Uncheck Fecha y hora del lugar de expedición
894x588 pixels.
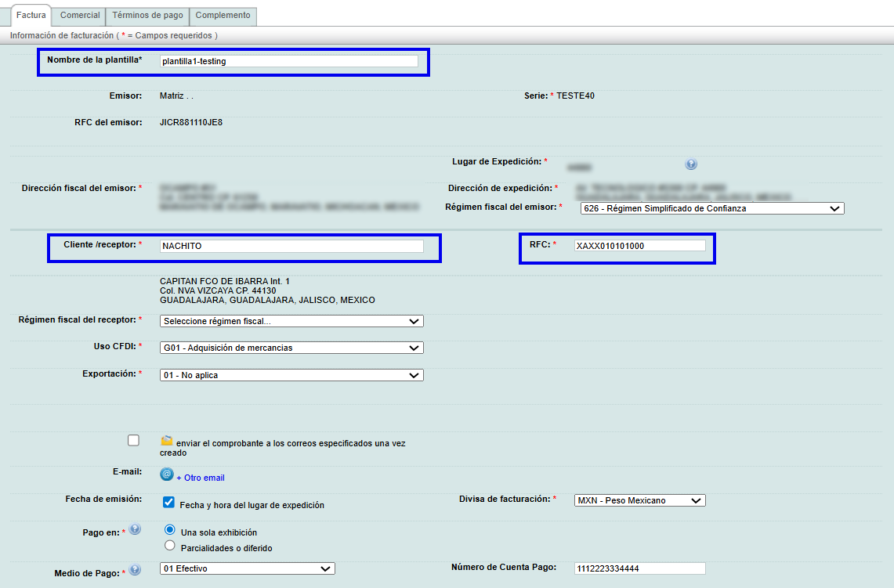click(x=168, y=503)
